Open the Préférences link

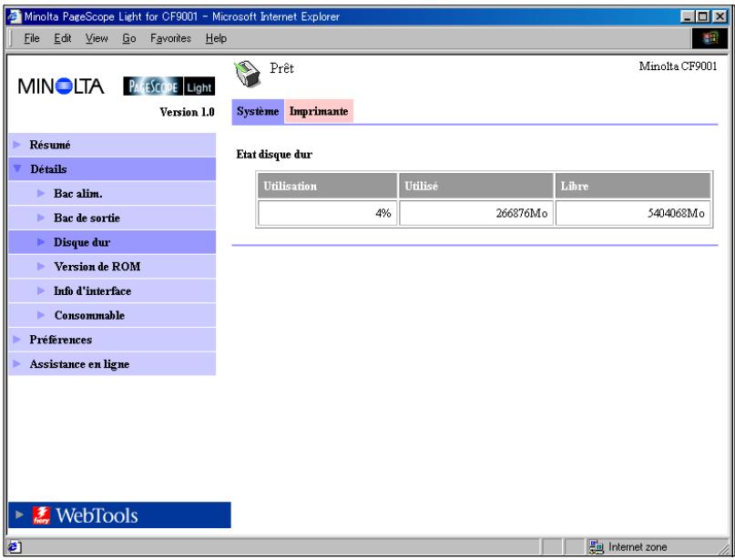tap(60, 340)
